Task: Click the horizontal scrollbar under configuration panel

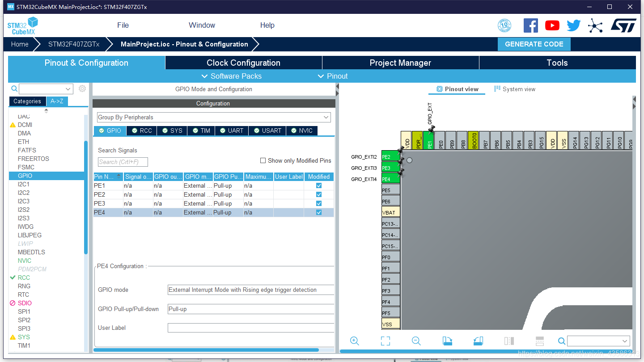Action: click(x=206, y=350)
